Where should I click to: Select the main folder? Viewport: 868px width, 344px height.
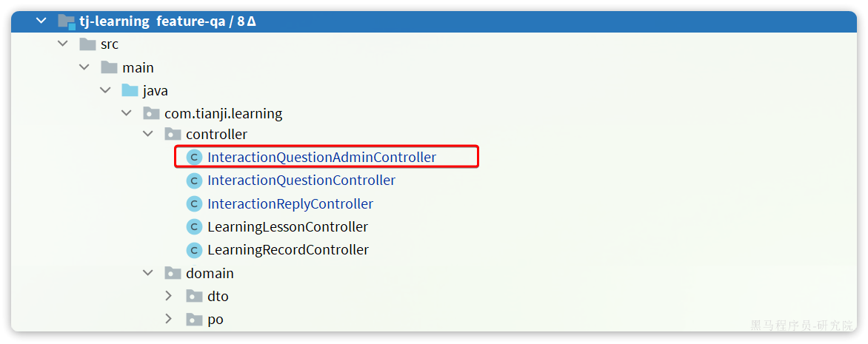[x=138, y=68]
